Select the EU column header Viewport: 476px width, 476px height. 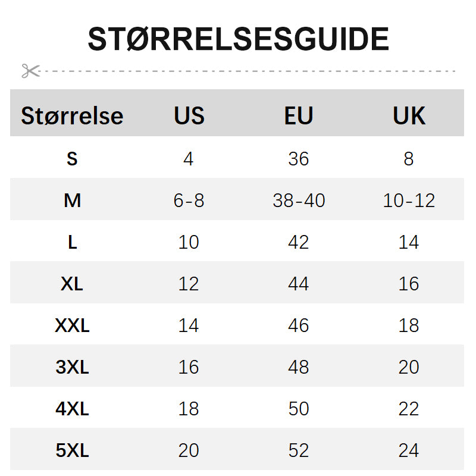point(299,115)
